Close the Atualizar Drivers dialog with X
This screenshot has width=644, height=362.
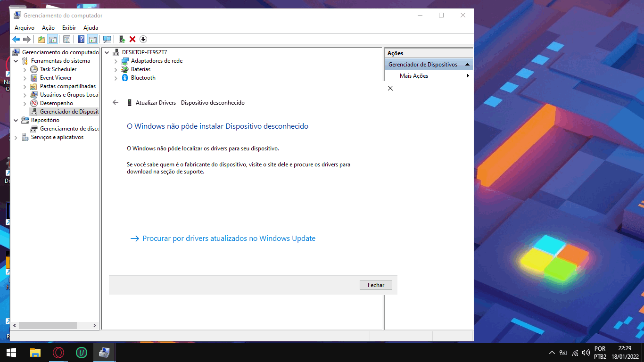[390, 88]
